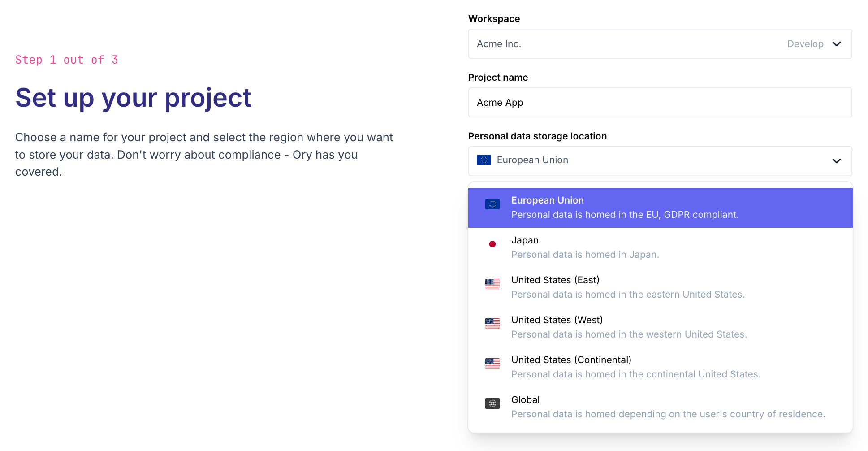Click the Japan flag icon
Image resolution: width=868 pixels, height=451 pixels.
click(492, 244)
